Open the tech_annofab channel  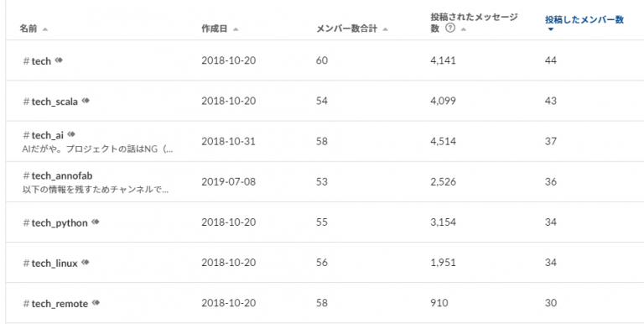coord(62,176)
